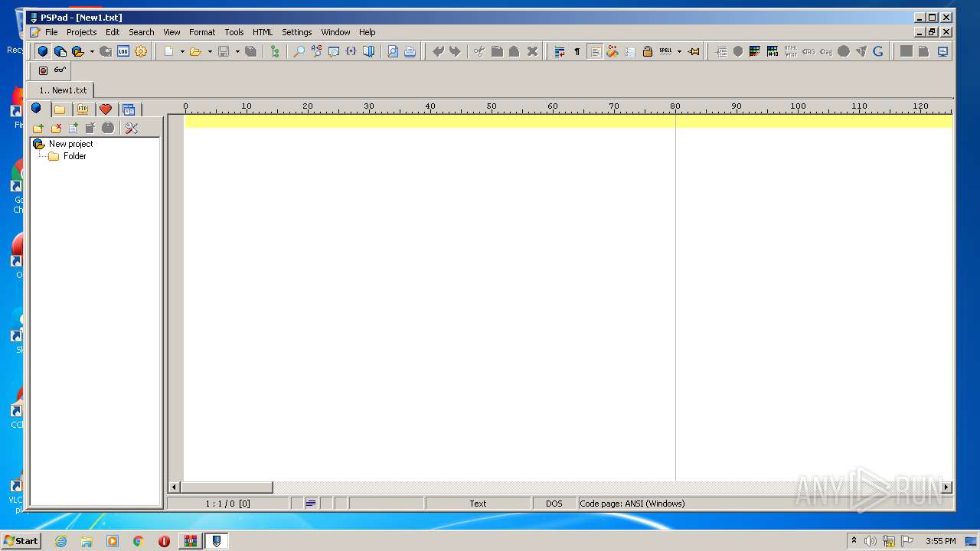Click the horizontal scrollbar thumb
This screenshot has width=980, height=551.
coord(227,487)
